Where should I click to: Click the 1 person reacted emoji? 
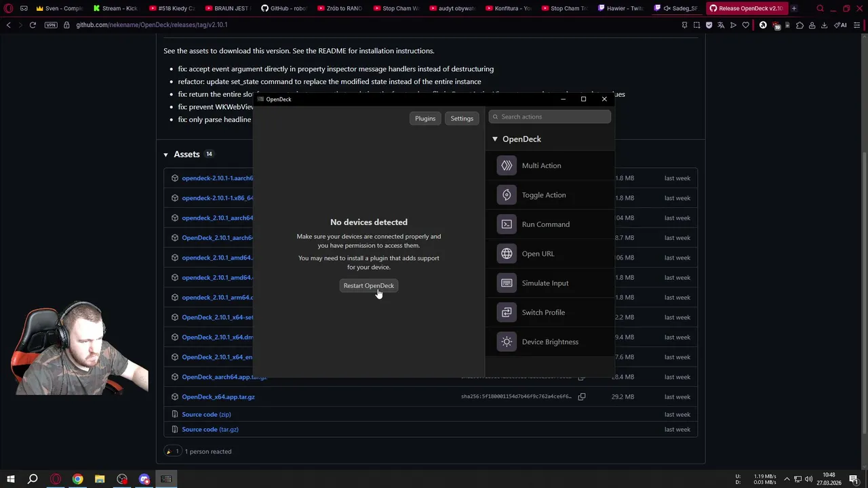172,451
